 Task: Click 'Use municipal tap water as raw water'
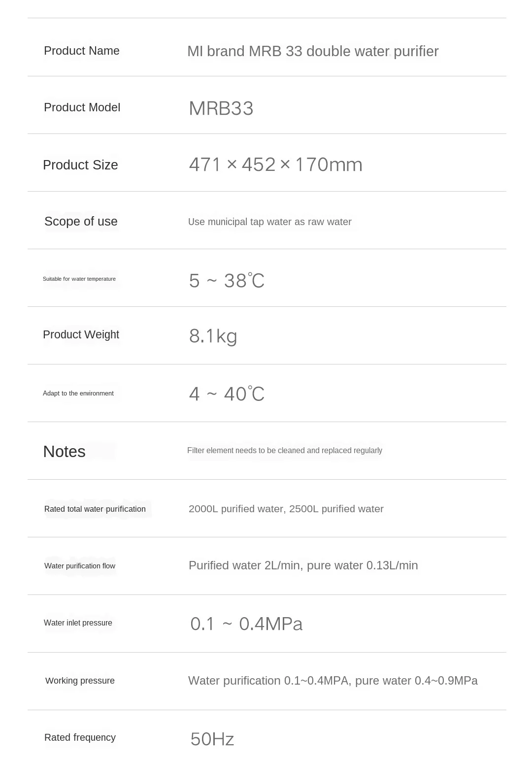pyautogui.click(x=270, y=222)
